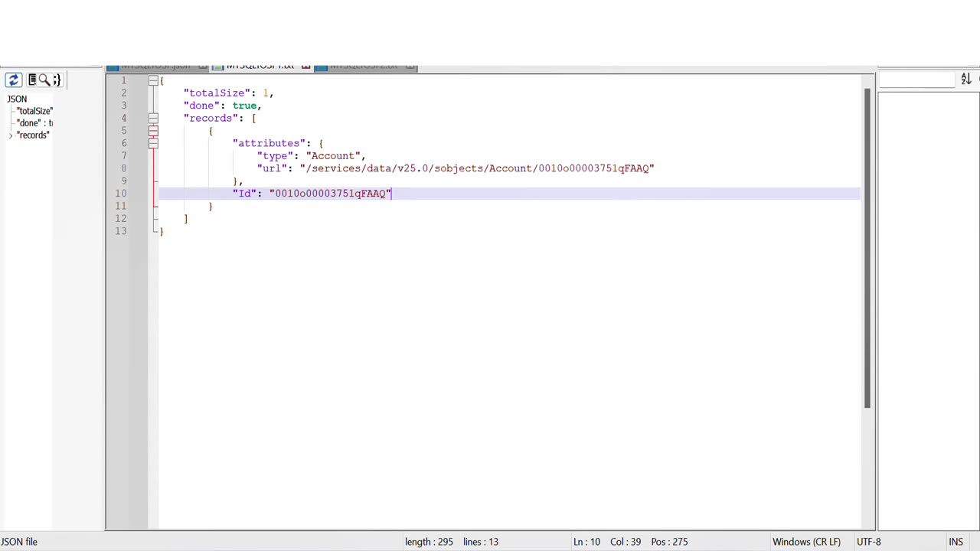This screenshot has width=980, height=551.
Task: Click line number 13 in the margin
Action: (x=121, y=231)
